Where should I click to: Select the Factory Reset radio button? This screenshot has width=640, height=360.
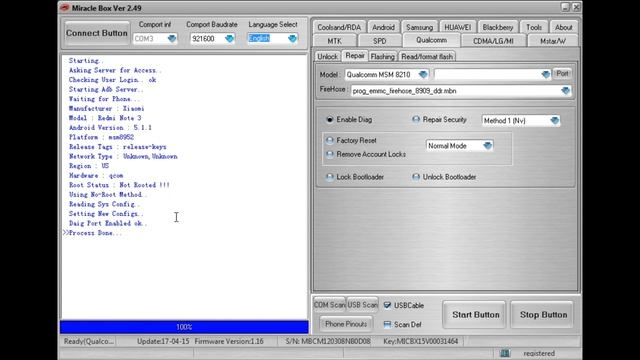tap(330, 140)
